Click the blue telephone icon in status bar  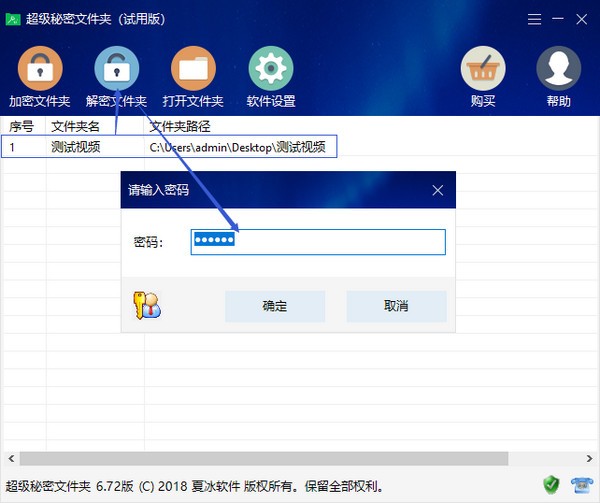click(580, 485)
